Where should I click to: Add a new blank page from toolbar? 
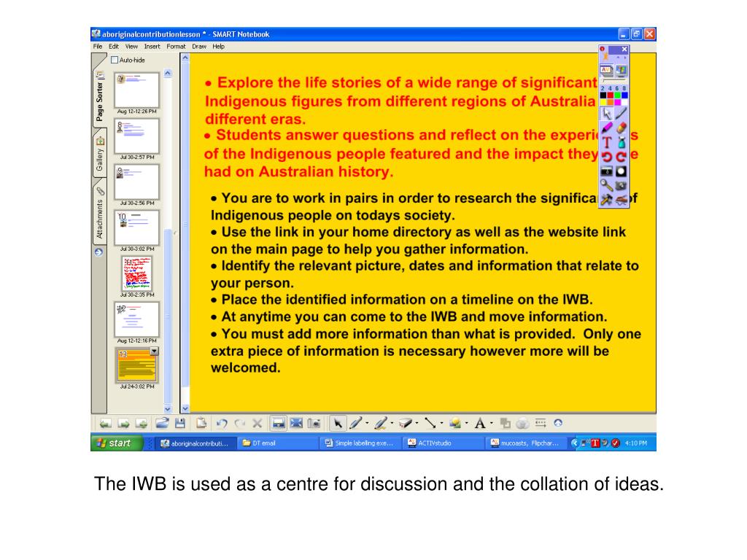point(142,423)
